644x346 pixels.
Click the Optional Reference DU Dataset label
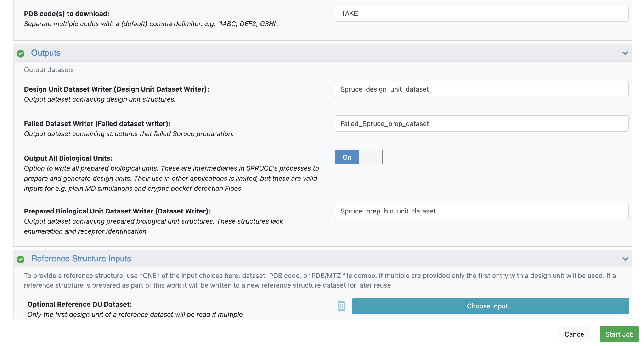tap(79, 304)
